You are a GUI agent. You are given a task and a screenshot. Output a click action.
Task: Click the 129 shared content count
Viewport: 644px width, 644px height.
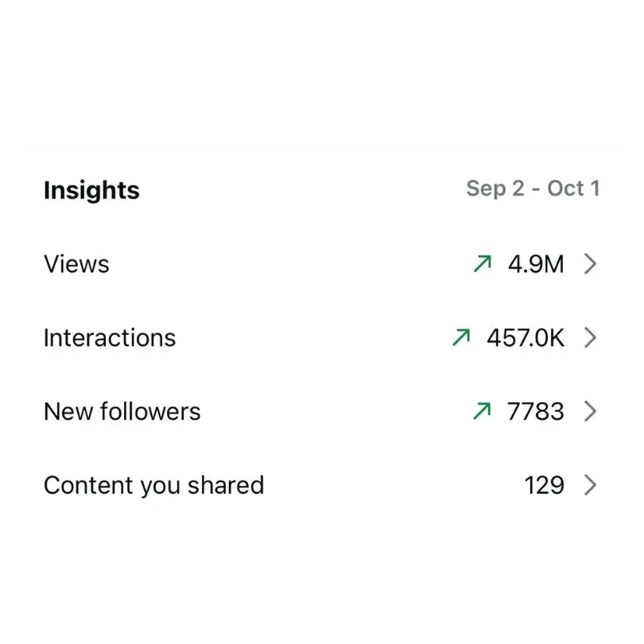tap(544, 486)
